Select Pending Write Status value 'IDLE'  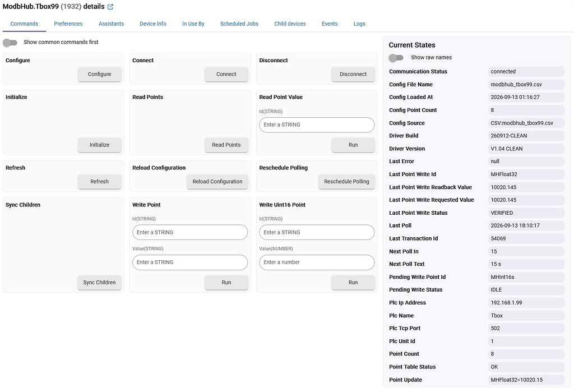pyautogui.click(x=526, y=289)
